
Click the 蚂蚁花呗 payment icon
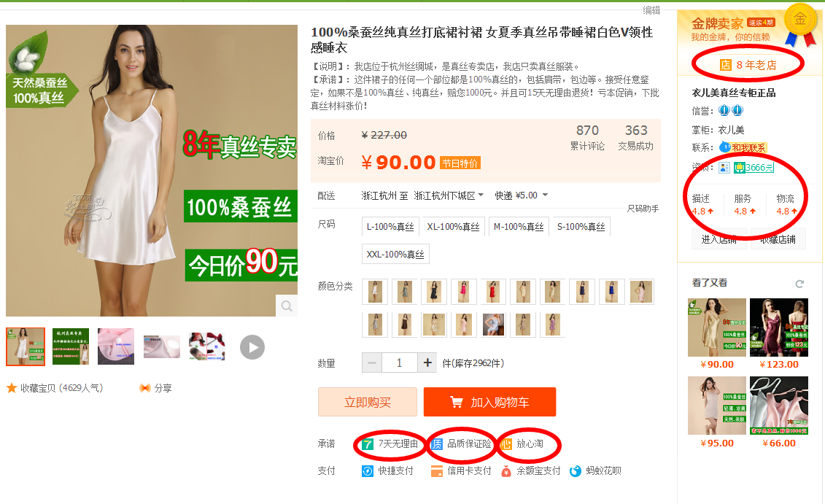point(576,471)
